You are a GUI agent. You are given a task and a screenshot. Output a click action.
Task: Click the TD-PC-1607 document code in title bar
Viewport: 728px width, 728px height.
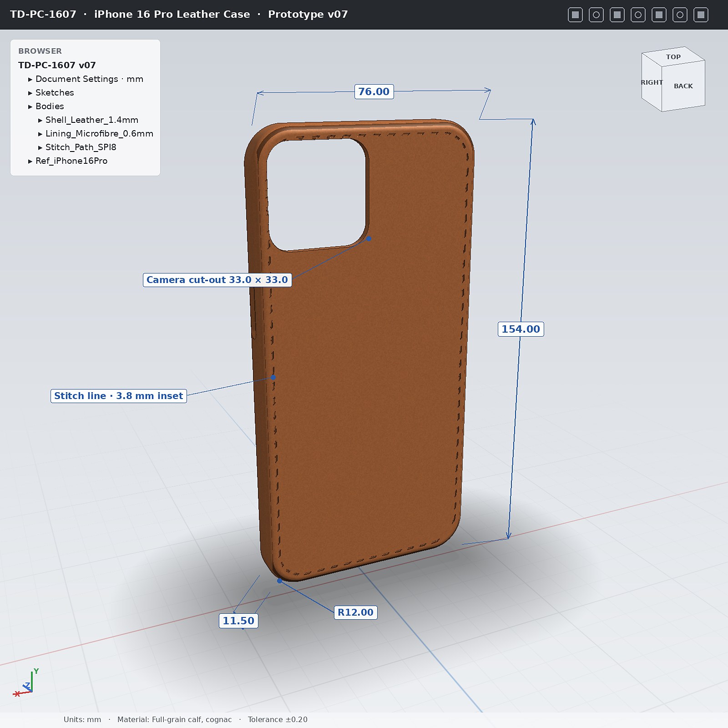click(x=43, y=14)
